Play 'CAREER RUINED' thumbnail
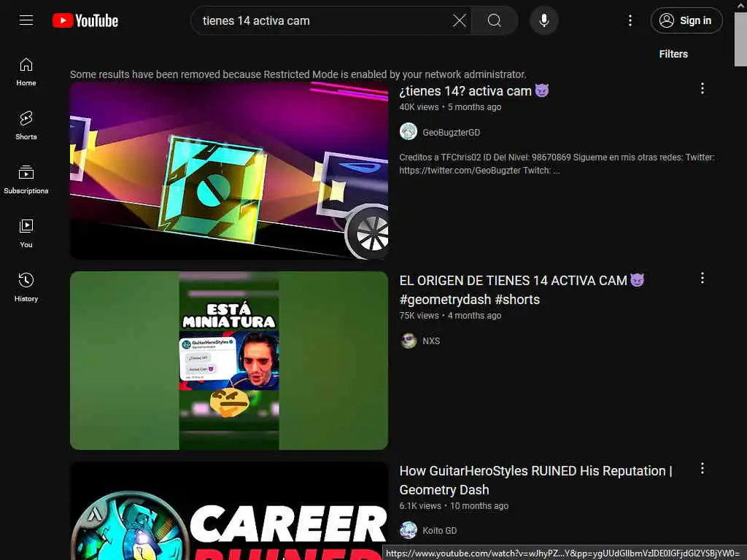The height and width of the screenshot is (560, 747). pyautogui.click(x=229, y=511)
